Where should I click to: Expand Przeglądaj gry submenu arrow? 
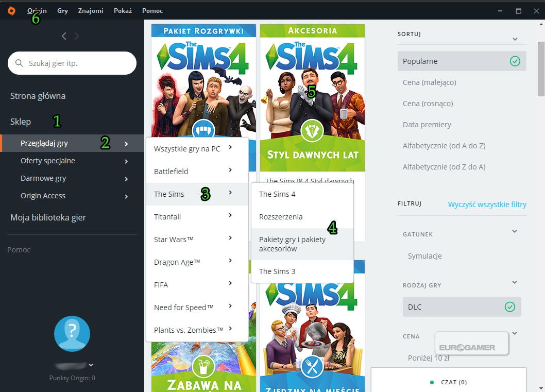click(x=126, y=144)
